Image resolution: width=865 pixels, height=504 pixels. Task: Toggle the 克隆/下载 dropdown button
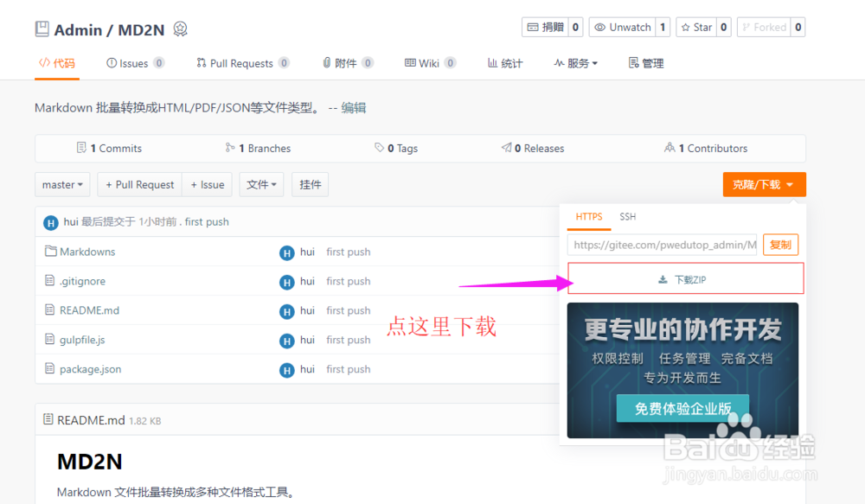tap(764, 184)
